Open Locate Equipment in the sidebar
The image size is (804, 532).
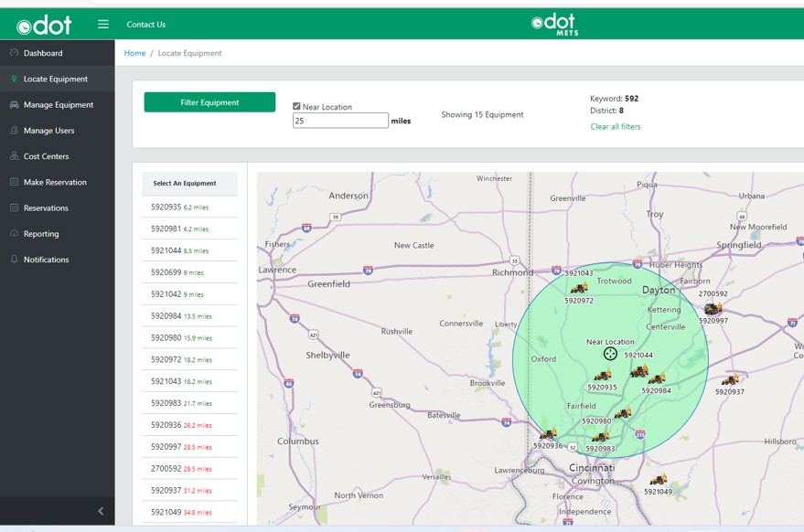click(x=56, y=80)
